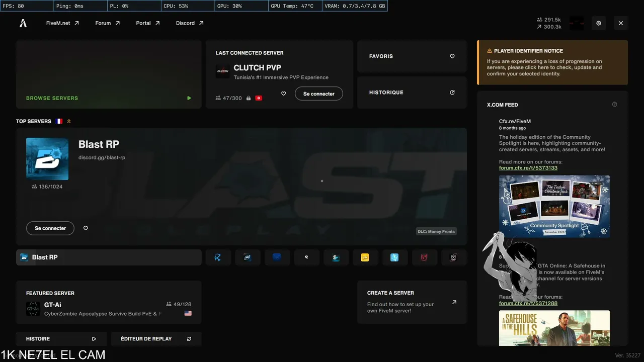The width and height of the screenshot is (644, 362).
Task: Open forum.cfx.re/t/5373133 link
Action: [x=528, y=168]
